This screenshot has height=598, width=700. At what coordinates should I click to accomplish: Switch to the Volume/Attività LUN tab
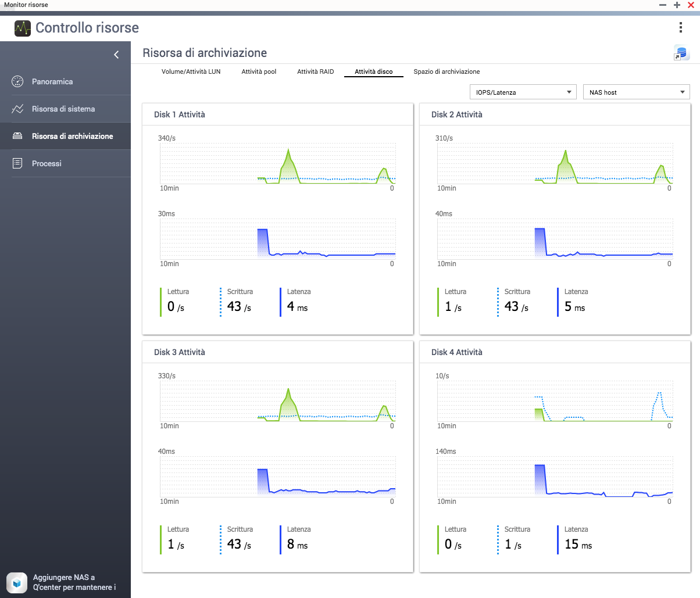click(x=191, y=71)
